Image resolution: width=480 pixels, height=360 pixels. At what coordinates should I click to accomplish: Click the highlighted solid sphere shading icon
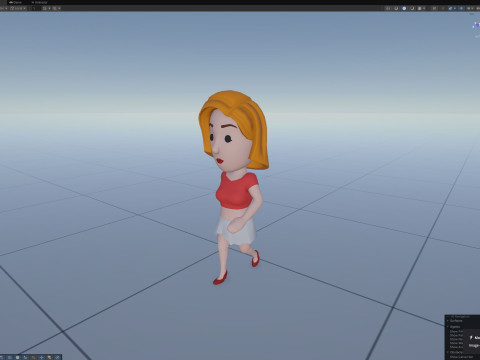click(404, 8)
